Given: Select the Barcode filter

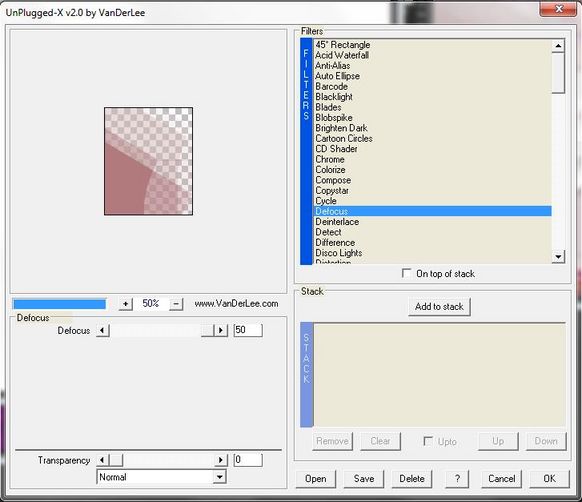Looking at the screenshot, I should click(432, 87).
